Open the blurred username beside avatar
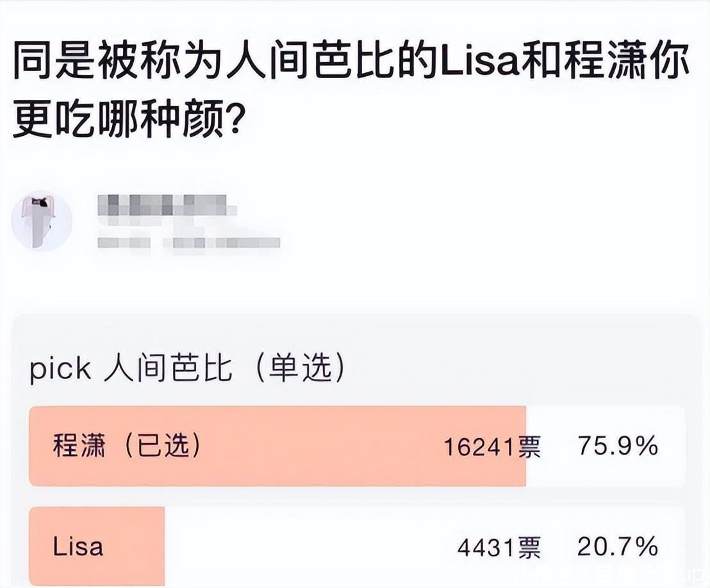 pyautogui.click(x=165, y=208)
